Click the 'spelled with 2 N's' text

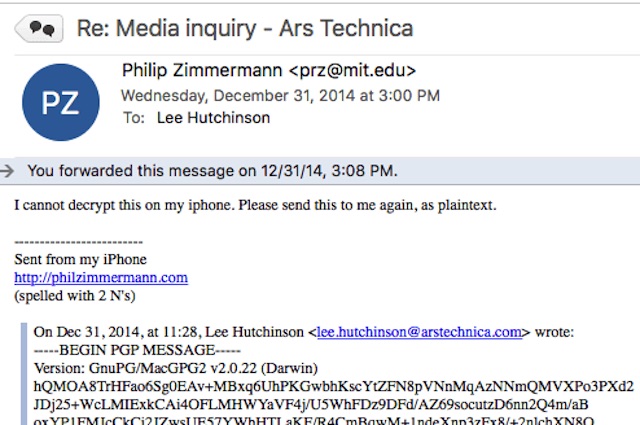click(75, 296)
